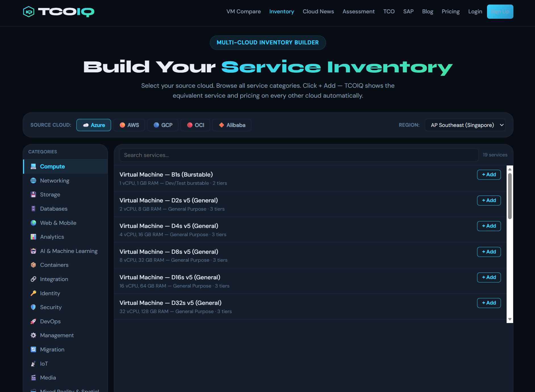Open the AI & Machine Learning robot icon

(x=34, y=251)
